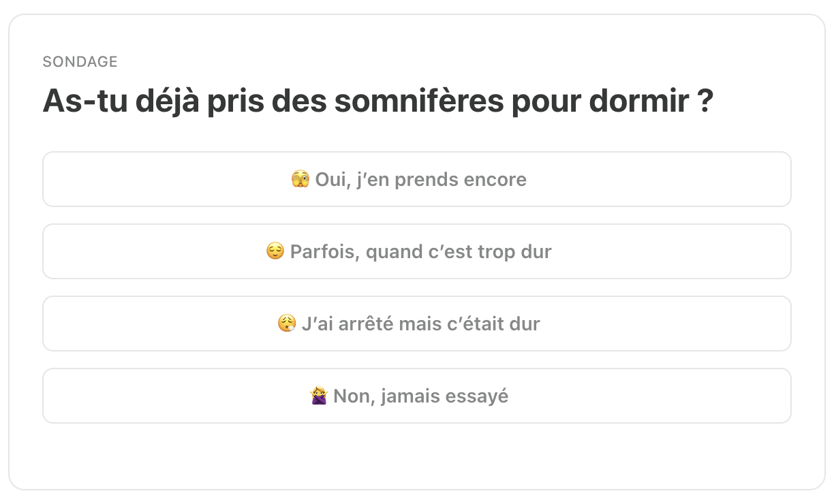The image size is (834, 504).
Task: Click the empty area below the last option
Action: pos(417,455)
